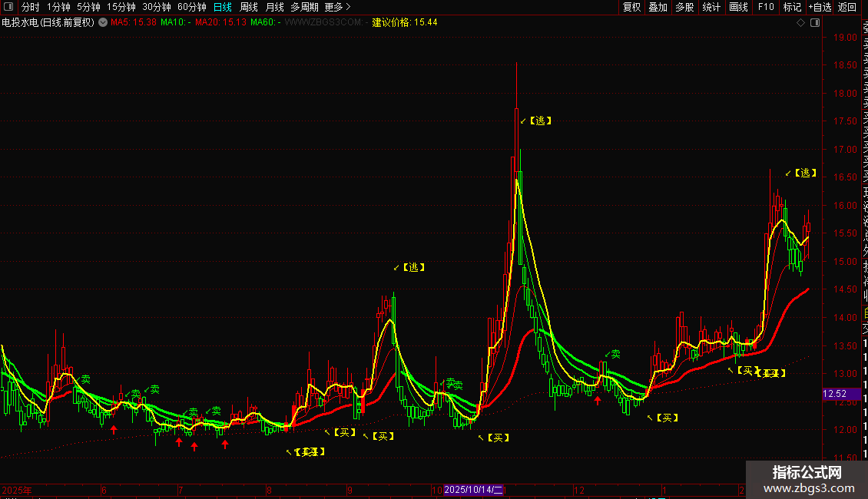
Task: Activate the 画线 drawing tool
Action: (738, 7)
